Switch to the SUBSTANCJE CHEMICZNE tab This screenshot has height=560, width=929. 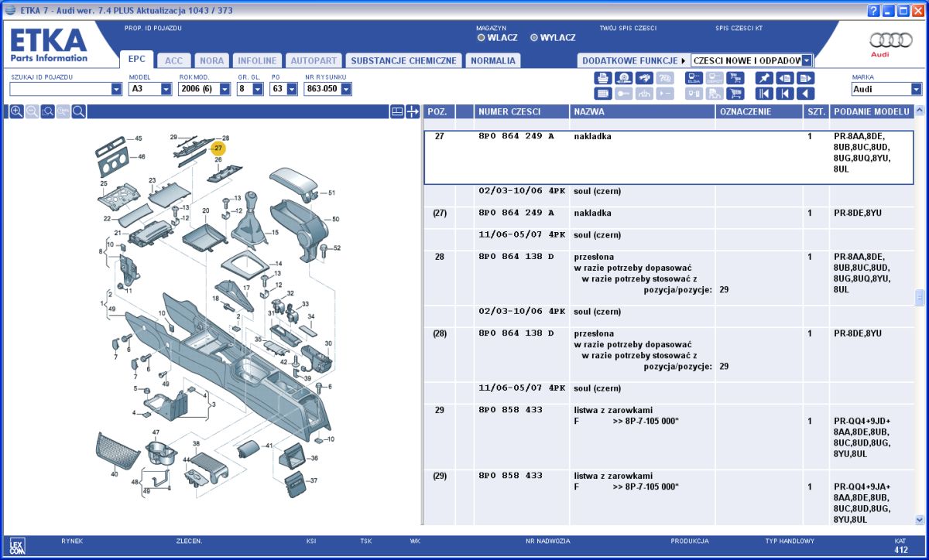(403, 60)
